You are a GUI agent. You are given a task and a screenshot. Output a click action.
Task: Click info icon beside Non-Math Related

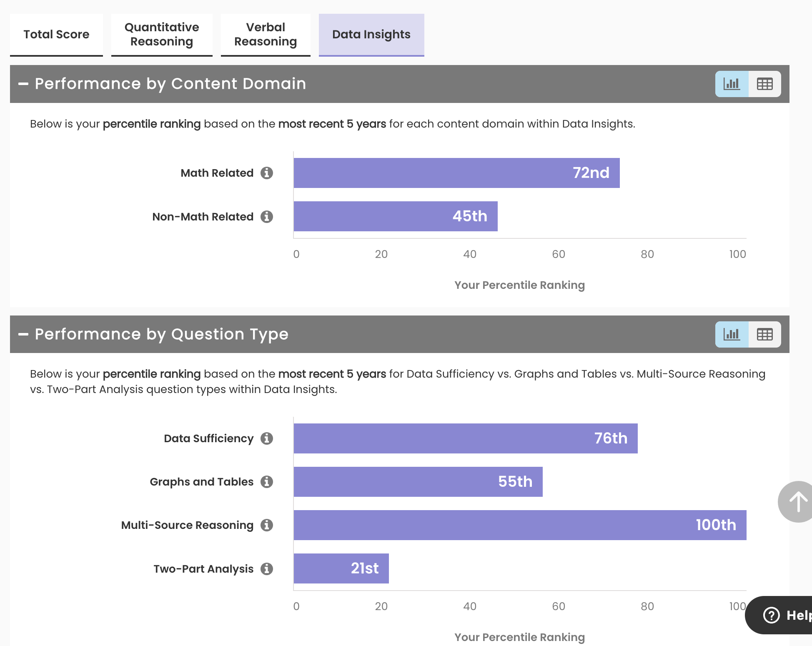[x=267, y=217]
